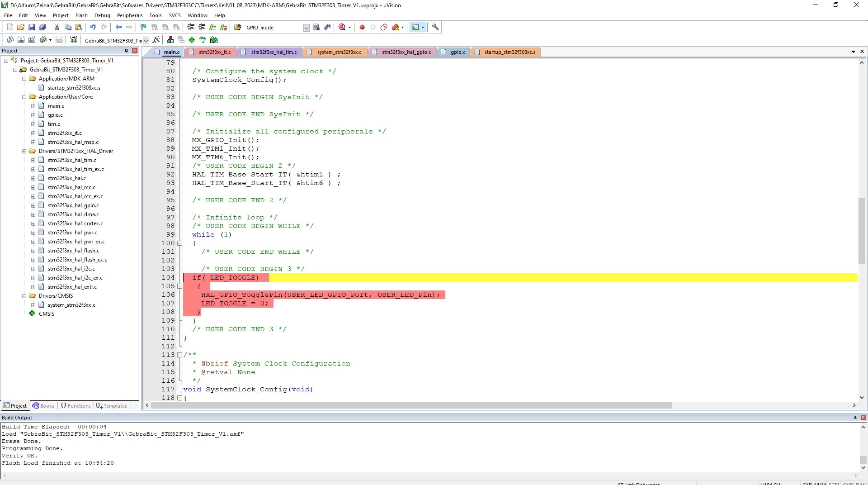Launch the Pack Installer
Viewport: 868px width, 485px height.
[214, 40]
